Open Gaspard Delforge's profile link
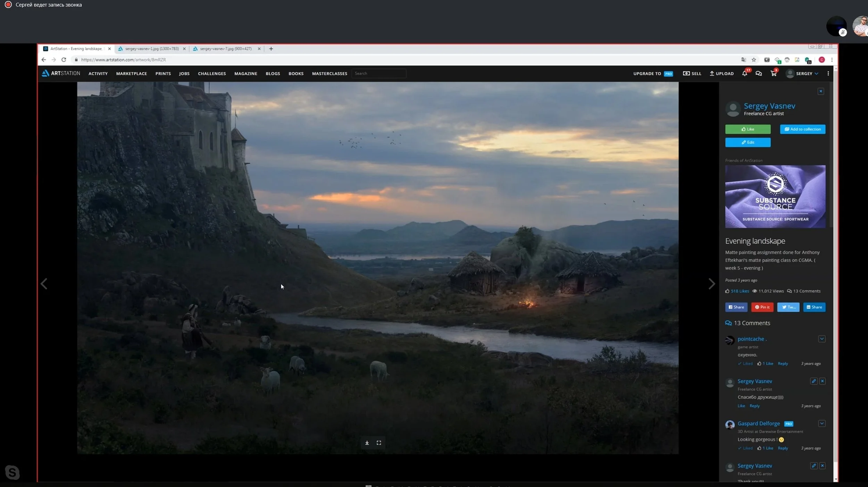The height and width of the screenshot is (487, 868). coord(759,424)
